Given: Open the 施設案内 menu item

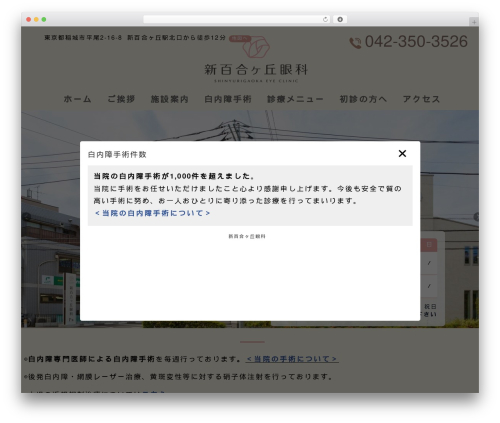Looking at the screenshot, I should coord(170,99).
